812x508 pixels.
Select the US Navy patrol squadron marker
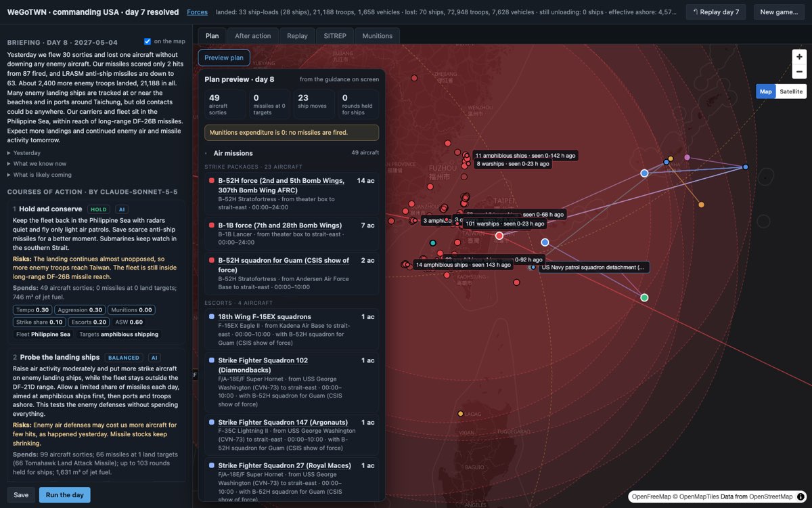[x=533, y=268]
